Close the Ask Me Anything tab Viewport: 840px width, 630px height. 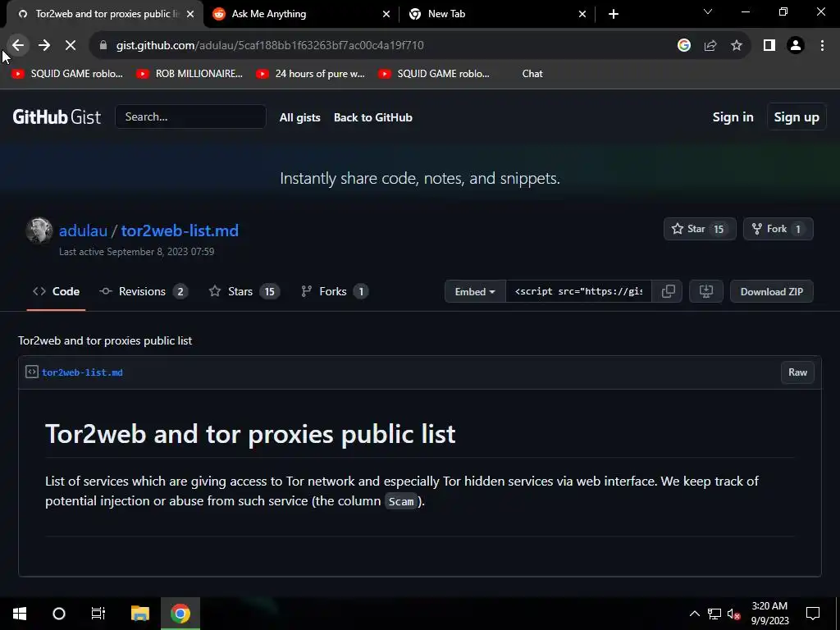click(386, 14)
